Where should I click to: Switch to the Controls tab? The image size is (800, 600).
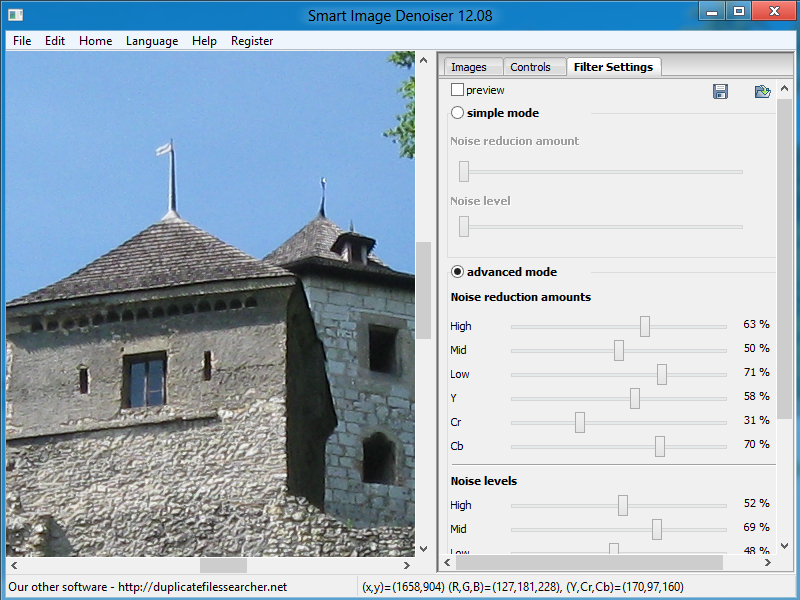click(530, 67)
